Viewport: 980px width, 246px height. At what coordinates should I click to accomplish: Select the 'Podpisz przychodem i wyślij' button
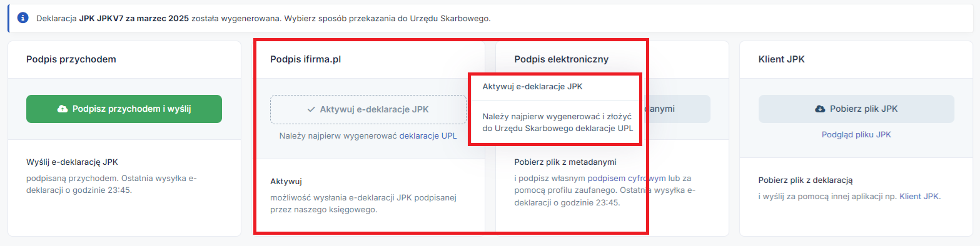click(124, 109)
